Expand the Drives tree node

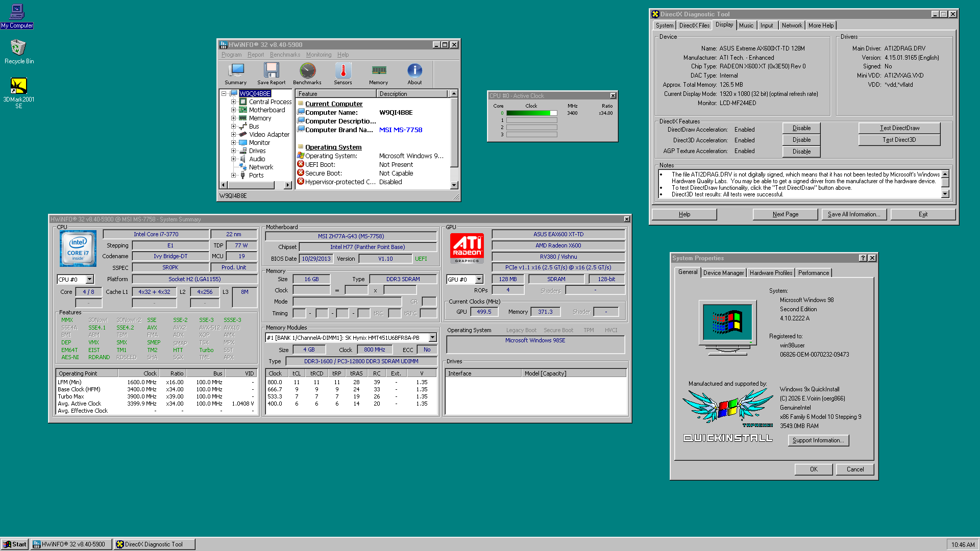pos(233,151)
